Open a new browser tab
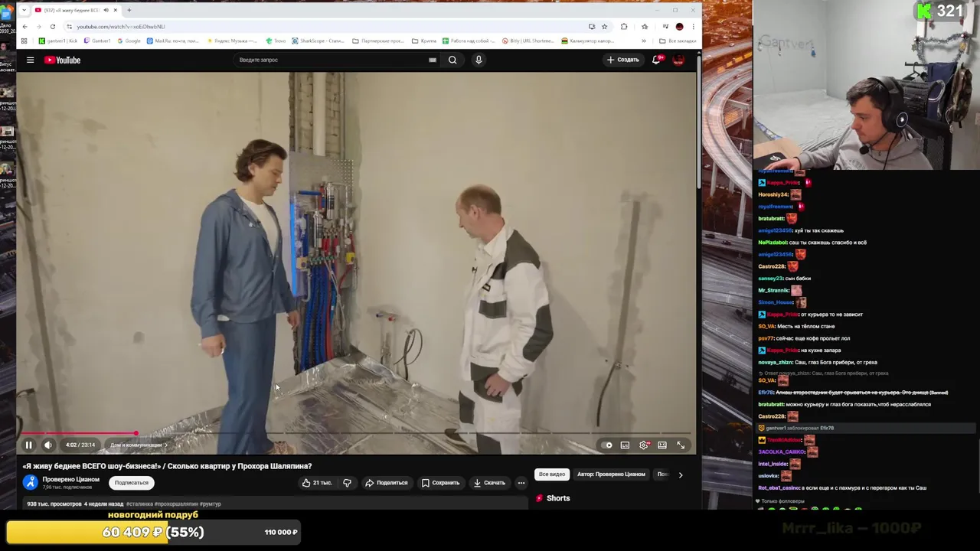 (129, 10)
